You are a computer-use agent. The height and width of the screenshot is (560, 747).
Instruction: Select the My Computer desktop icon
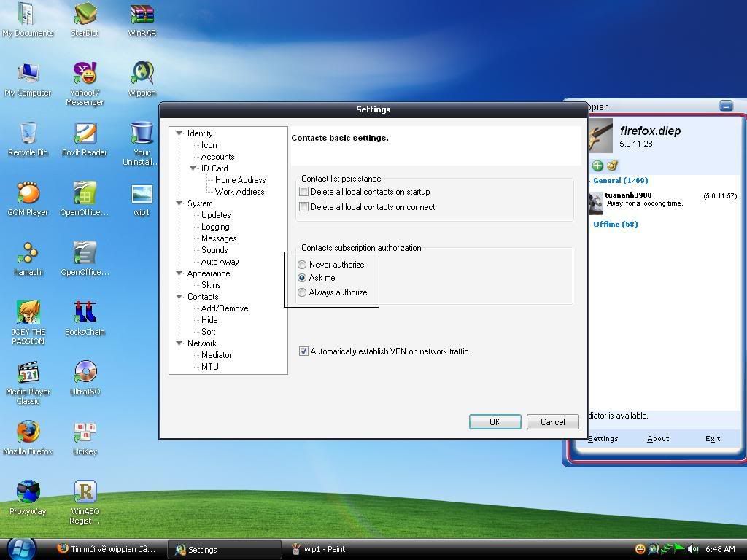pyautogui.click(x=28, y=79)
